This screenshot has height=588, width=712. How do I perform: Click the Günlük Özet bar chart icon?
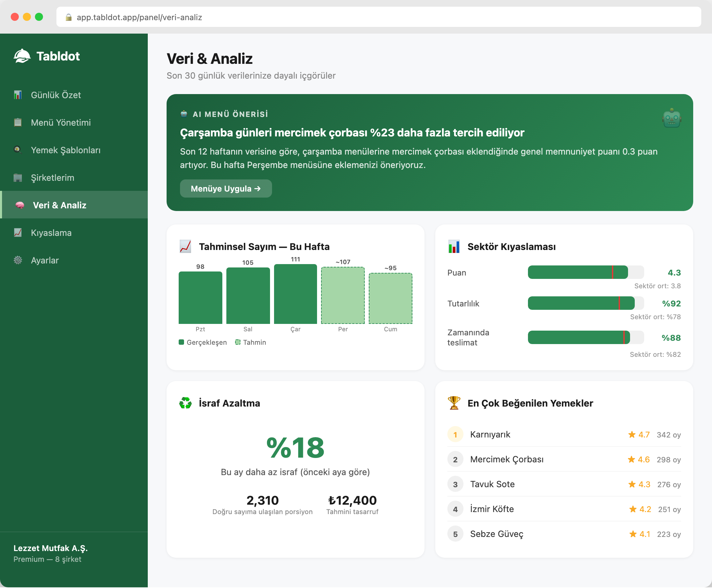point(18,95)
